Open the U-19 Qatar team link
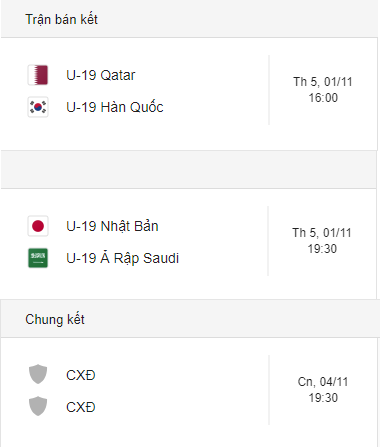The image size is (380, 447). pos(101,75)
